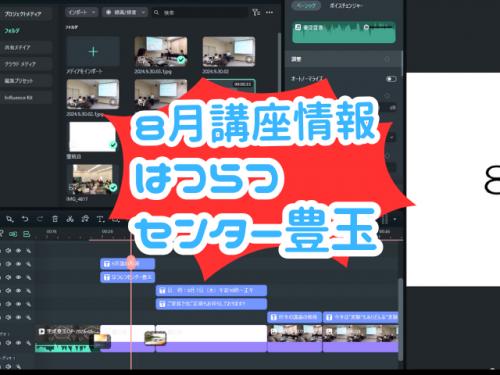Click the メディアをインポート plus tile
This screenshot has width=500, height=375.
click(93, 52)
